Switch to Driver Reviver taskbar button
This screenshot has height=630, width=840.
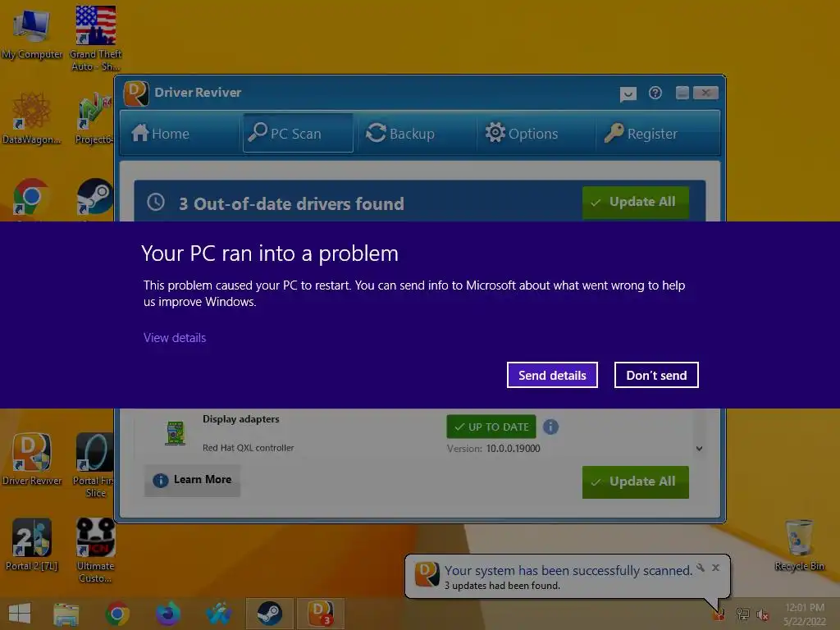321,614
